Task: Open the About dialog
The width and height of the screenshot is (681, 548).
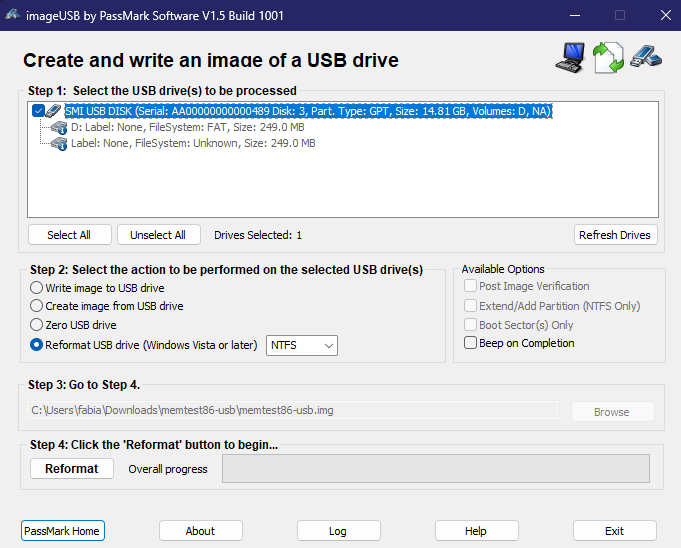Action: point(201,531)
